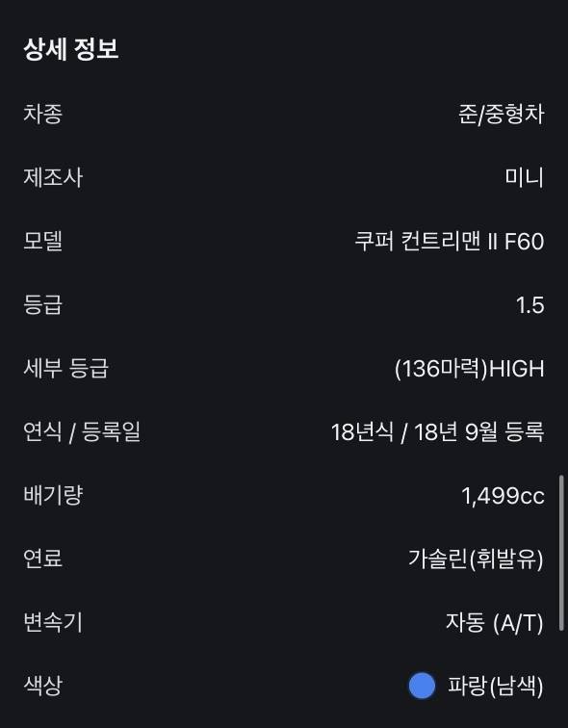Select the 쿠퍼 컨트리맨 II F60 model text

pyautogui.click(x=450, y=241)
